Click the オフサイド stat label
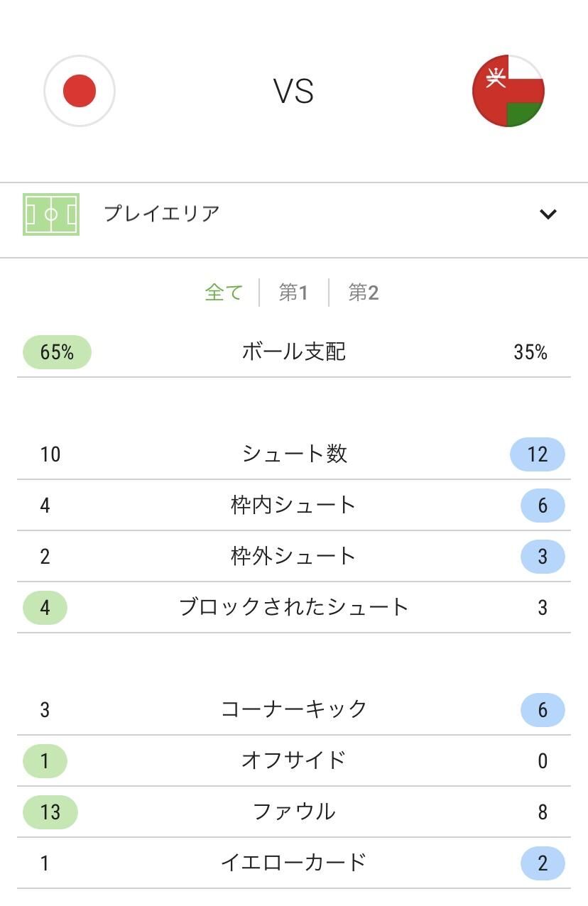588x906 pixels. 294,761
